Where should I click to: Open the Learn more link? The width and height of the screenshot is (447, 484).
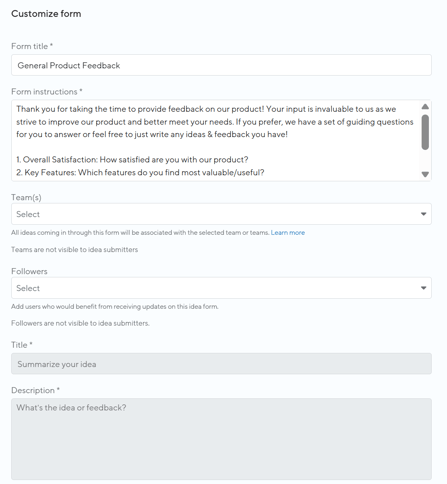pos(288,233)
